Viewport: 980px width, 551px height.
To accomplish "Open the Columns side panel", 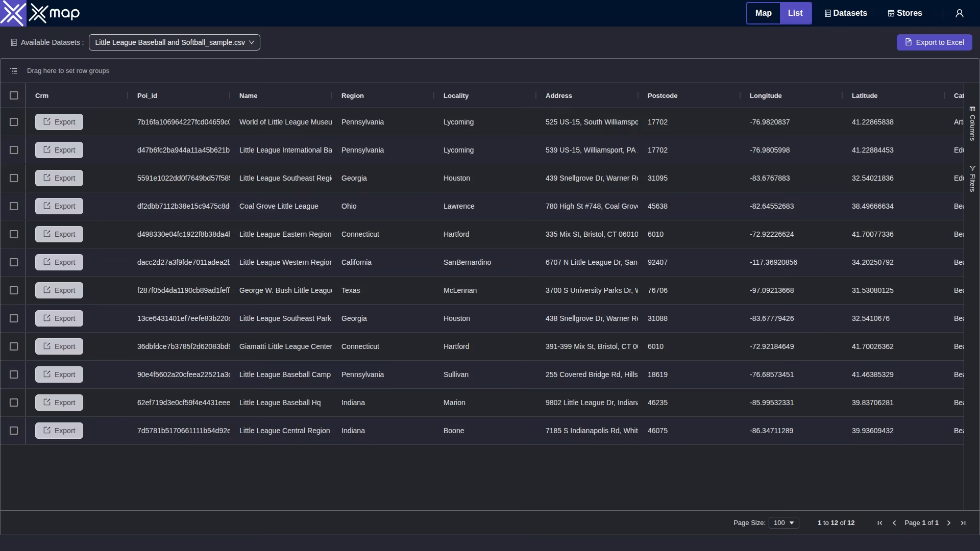I will [x=972, y=123].
